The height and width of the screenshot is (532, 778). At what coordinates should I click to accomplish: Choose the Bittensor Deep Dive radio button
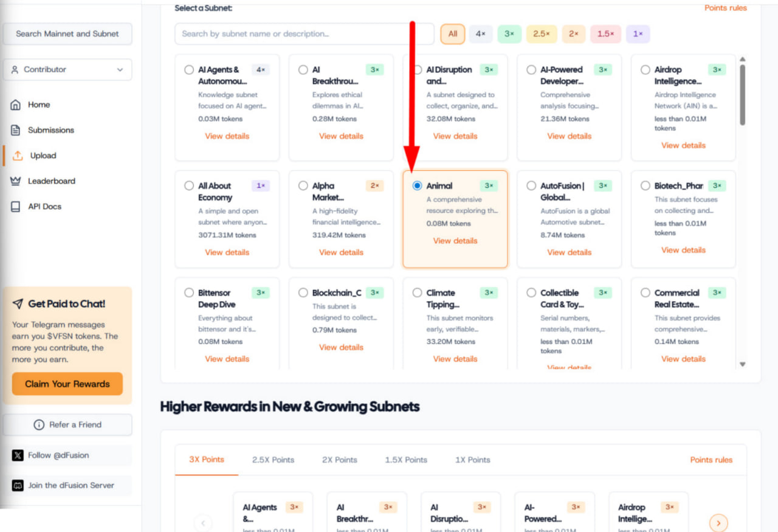point(189,293)
